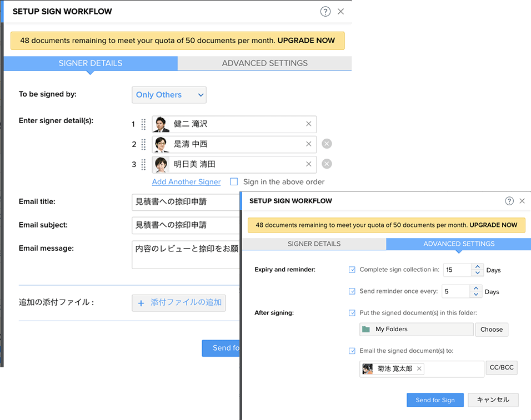Focus the Email title field
This screenshot has height=420, width=531.
186,202
